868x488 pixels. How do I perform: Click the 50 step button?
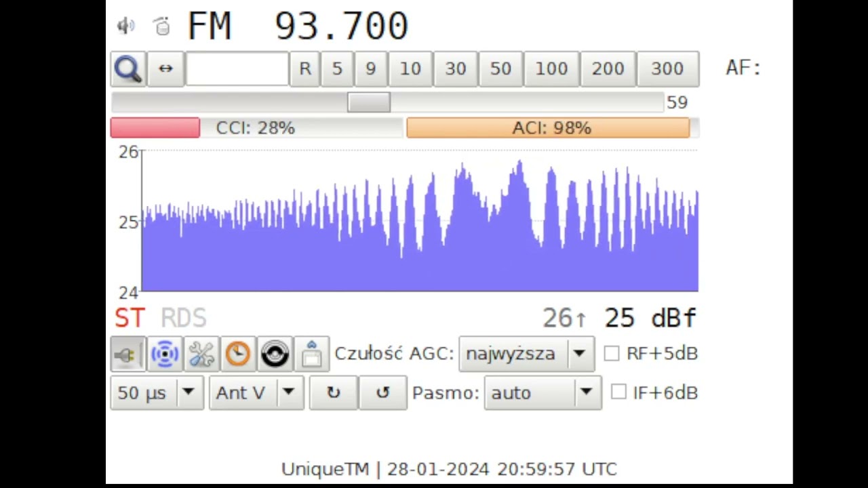pyautogui.click(x=500, y=68)
